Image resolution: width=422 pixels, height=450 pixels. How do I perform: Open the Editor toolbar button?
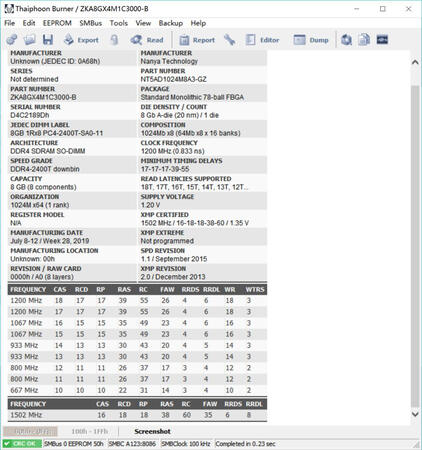262,40
